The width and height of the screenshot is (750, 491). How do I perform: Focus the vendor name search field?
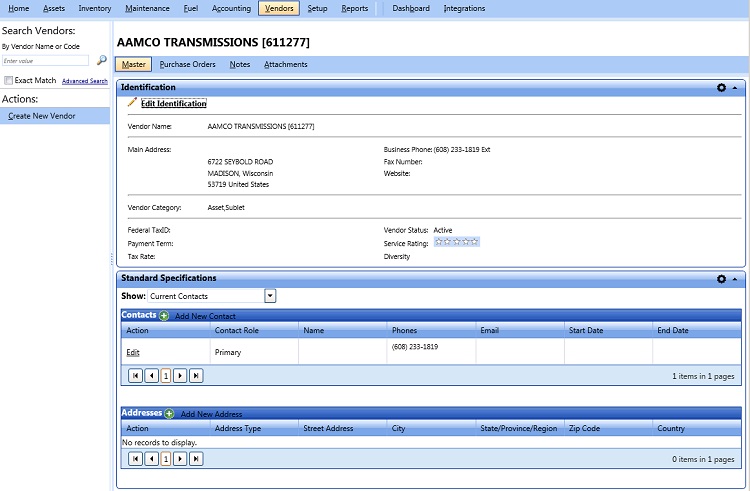45,61
